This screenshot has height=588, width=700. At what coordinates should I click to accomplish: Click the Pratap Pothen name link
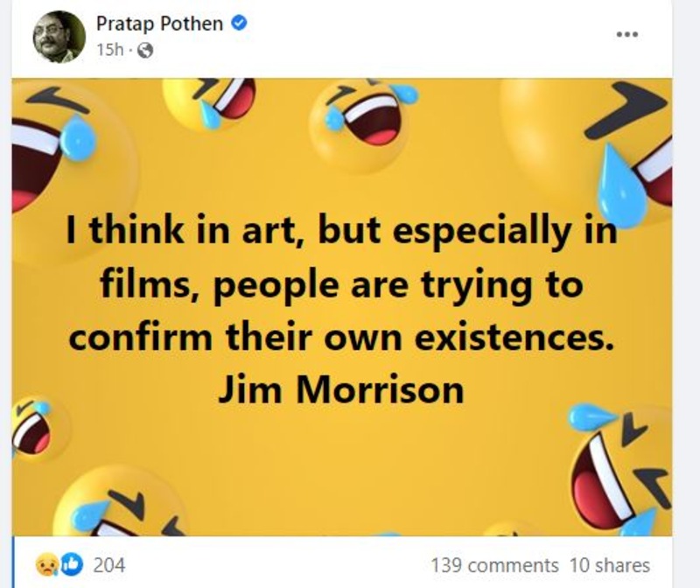pos(159,24)
